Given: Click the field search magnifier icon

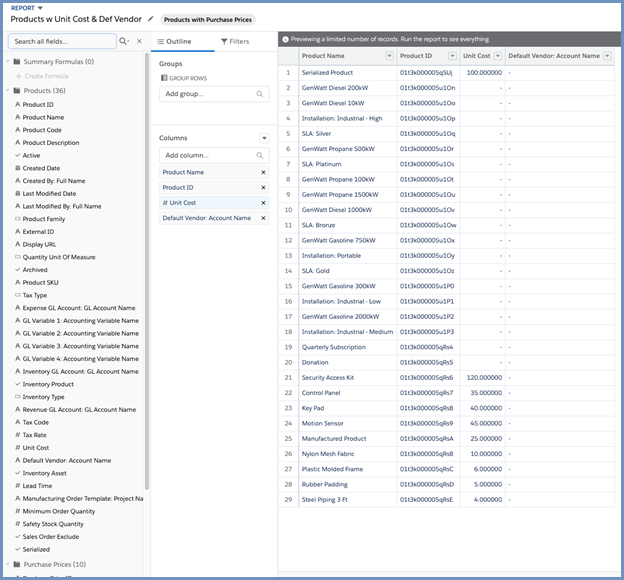Looking at the screenshot, I should [124, 41].
